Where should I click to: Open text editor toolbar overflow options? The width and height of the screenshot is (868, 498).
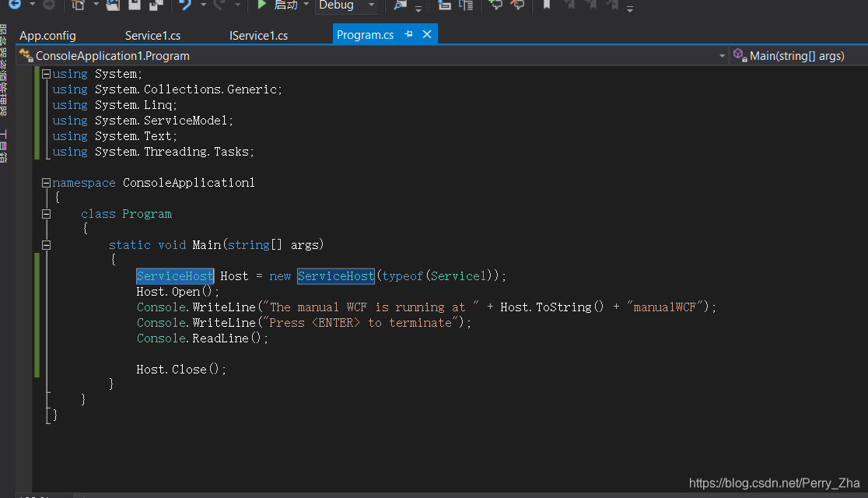point(630,9)
